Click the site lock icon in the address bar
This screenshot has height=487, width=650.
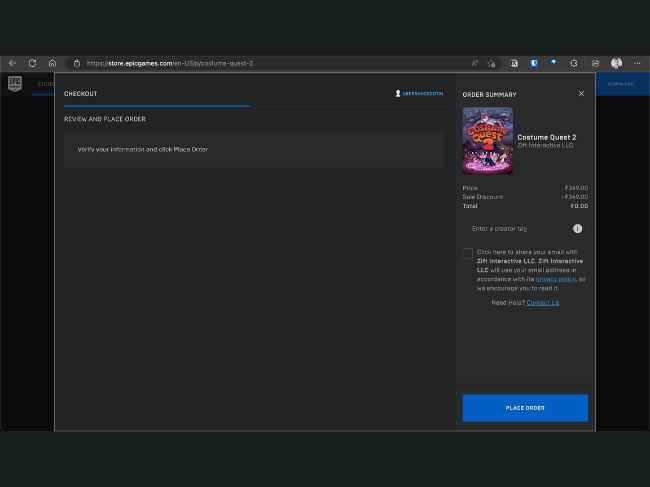77,63
